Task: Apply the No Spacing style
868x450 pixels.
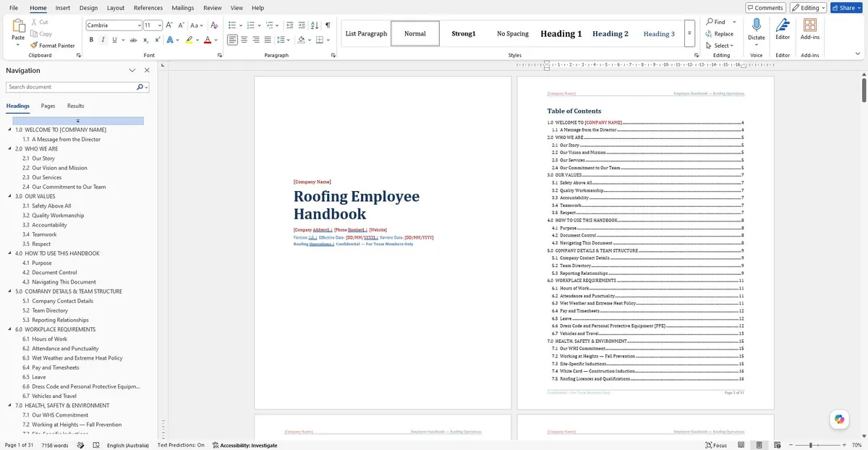Action: point(513,33)
